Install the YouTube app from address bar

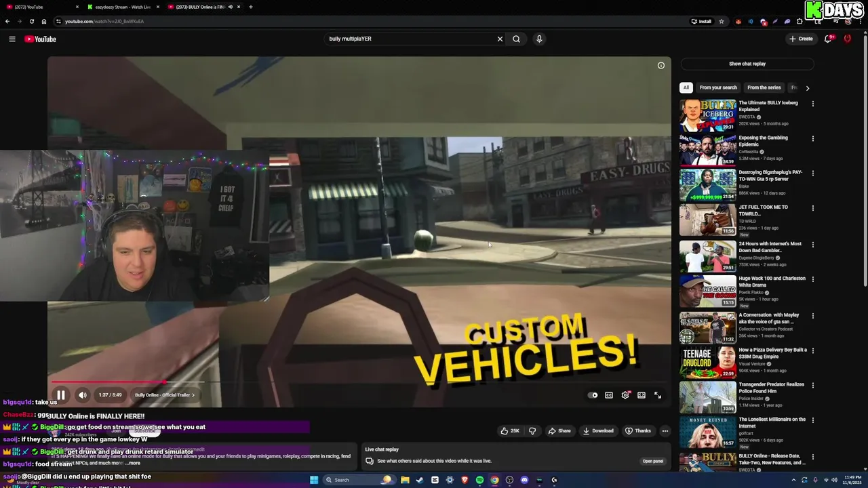701,21
